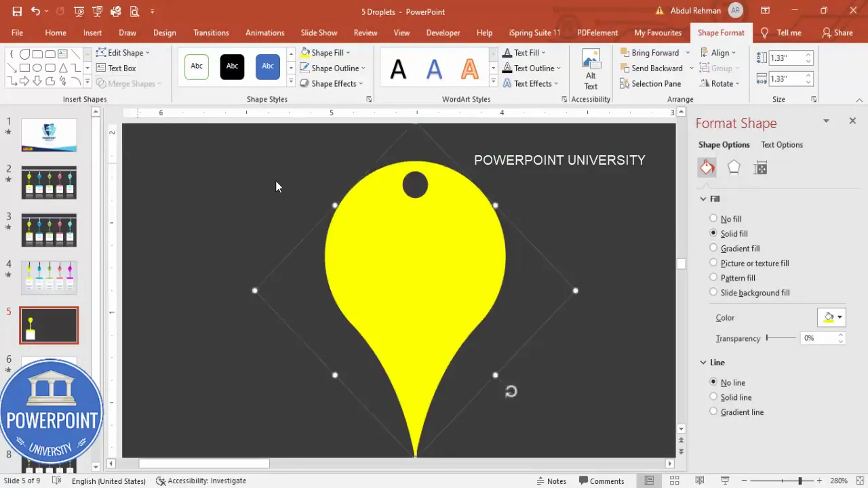Open the Size & Properties icon tab
Image resolution: width=868 pixels, height=488 pixels.
(760, 167)
